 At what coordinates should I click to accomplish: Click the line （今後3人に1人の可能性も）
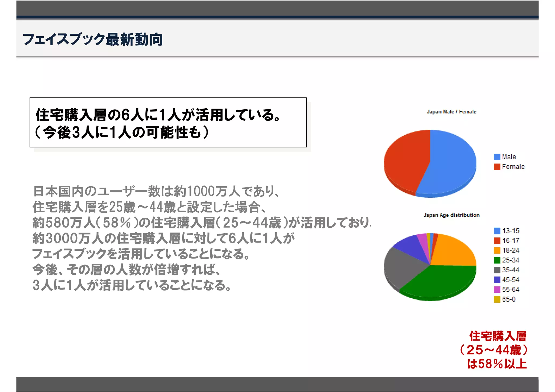point(122,132)
